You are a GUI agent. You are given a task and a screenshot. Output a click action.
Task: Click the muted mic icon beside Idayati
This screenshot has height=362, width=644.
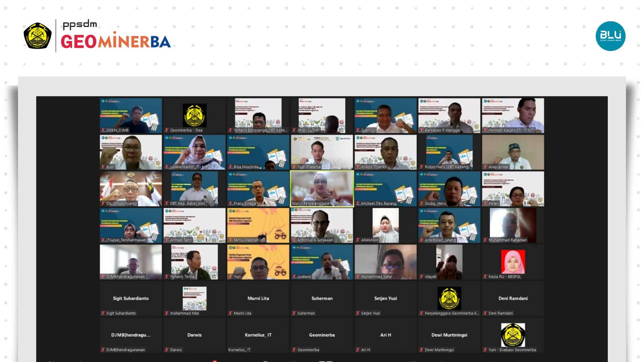[421, 276]
